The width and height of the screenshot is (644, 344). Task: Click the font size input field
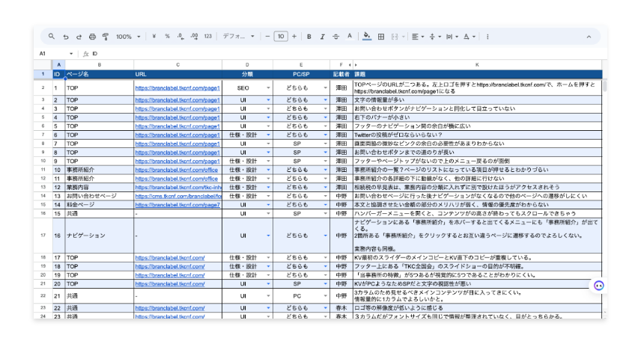[x=281, y=37]
